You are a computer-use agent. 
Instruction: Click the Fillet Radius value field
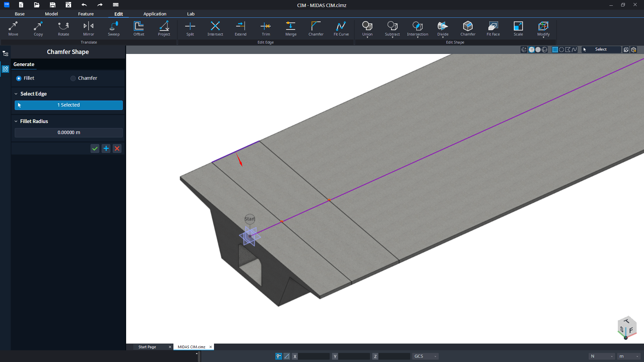(x=69, y=132)
